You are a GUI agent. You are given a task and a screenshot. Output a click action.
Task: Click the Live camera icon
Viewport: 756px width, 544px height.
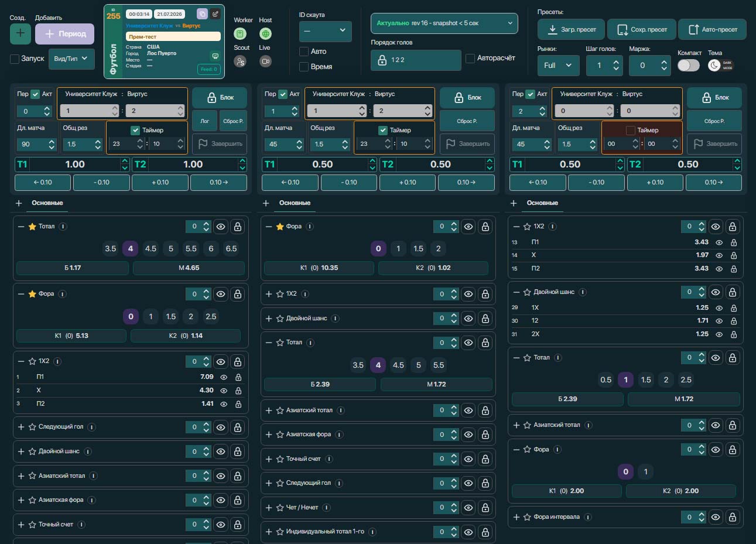tap(265, 61)
